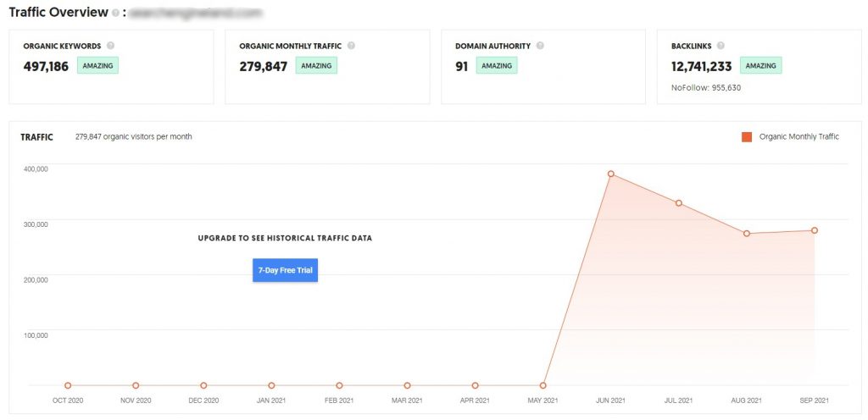868x420 pixels.
Task: Select the MAY 2021 data point
Action: click(x=543, y=385)
